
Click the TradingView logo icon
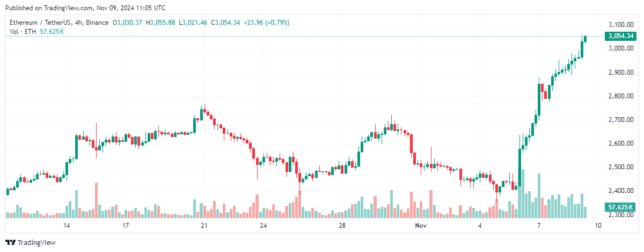[10, 243]
